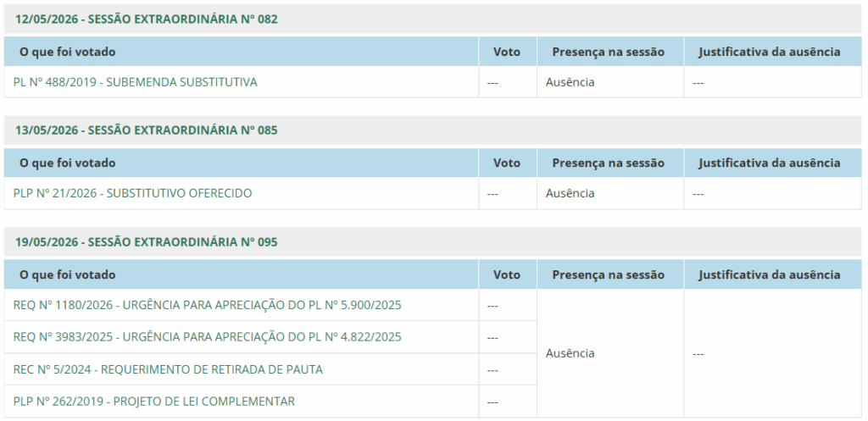Open REQ Nº 1180/2026 urgência link
This screenshot has height=421, width=868.
(207, 306)
